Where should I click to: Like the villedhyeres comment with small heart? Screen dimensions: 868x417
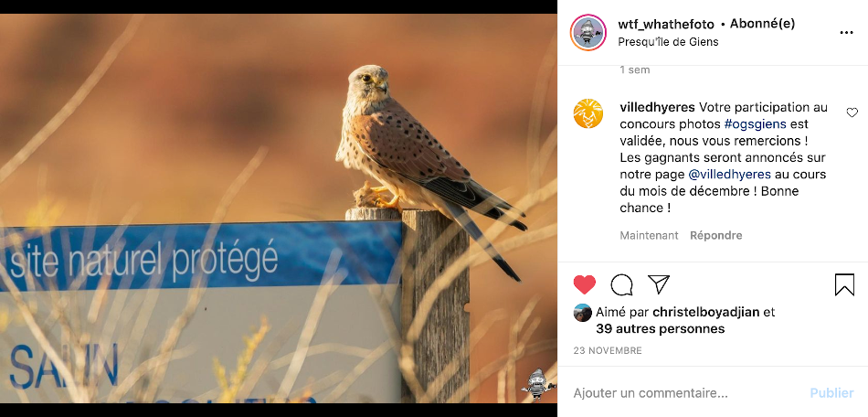pos(852,112)
